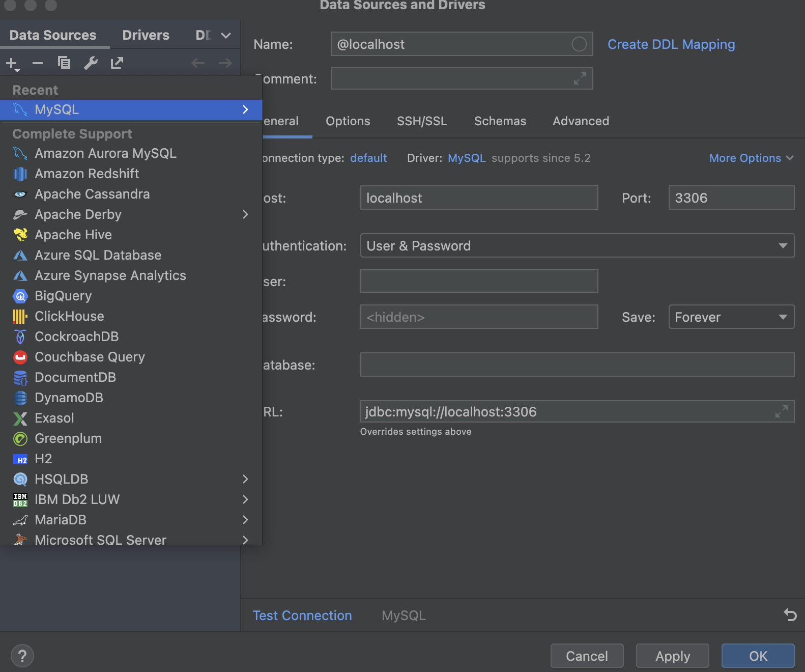Open the Advanced tab
The width and height of the screenshot is (805, 672).
click(x=581, y=121)
